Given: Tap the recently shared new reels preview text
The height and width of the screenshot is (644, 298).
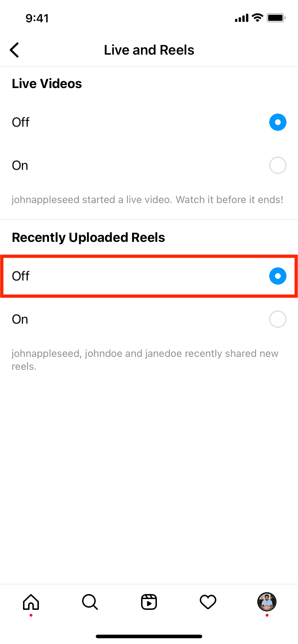Looking at the screenshot, I should click(145, 360).
